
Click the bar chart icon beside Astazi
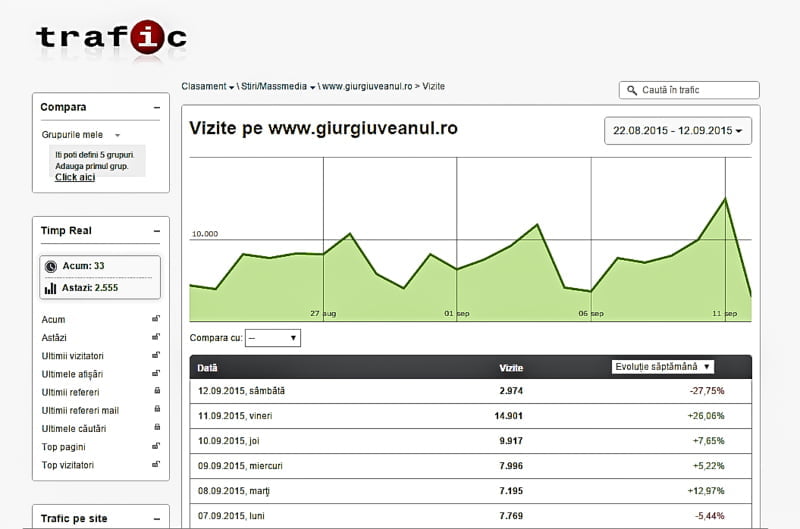pyautogui.click(x=50, y=288)
